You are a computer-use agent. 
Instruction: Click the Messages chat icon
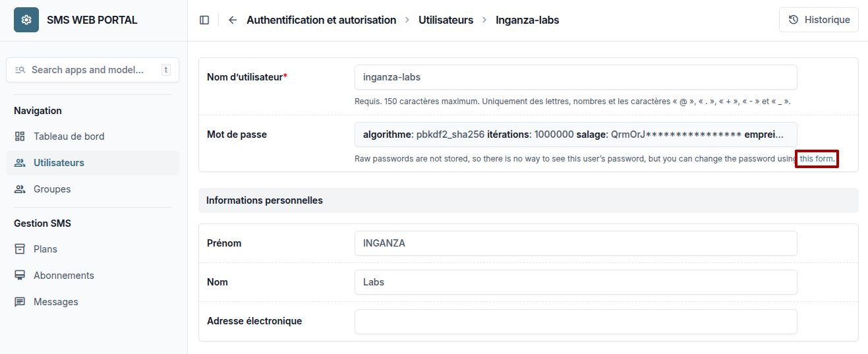[20, 302]
